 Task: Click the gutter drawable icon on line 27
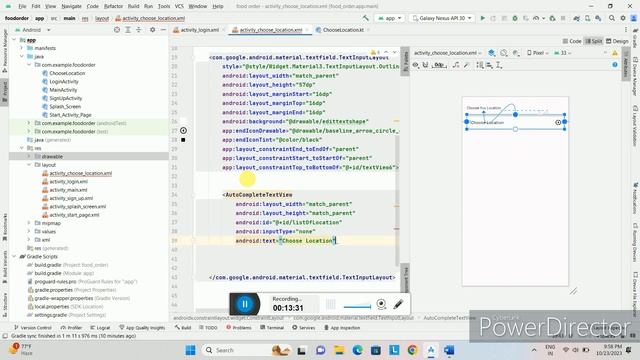(183, 131)
